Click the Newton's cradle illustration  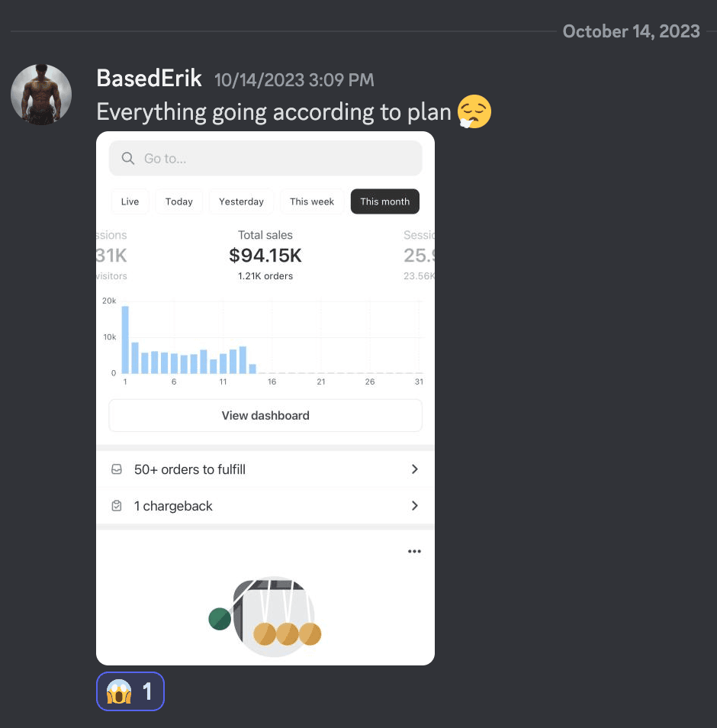[265, 616]
